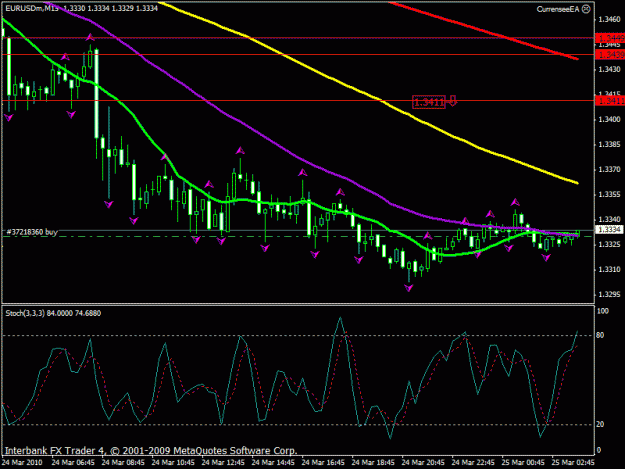Viewport: 625px width, 469px height.
Task: Click the 24 Mar 08:45 time label
Action: point(123,463)
